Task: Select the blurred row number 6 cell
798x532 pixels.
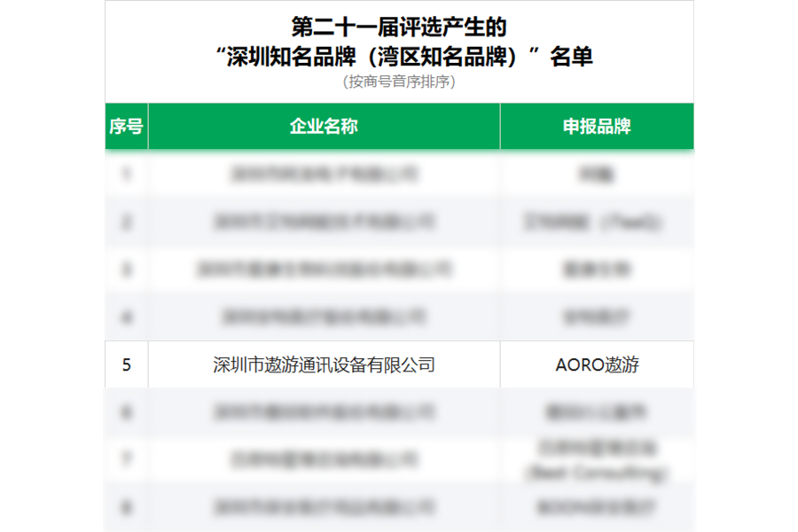Action: 126,412
